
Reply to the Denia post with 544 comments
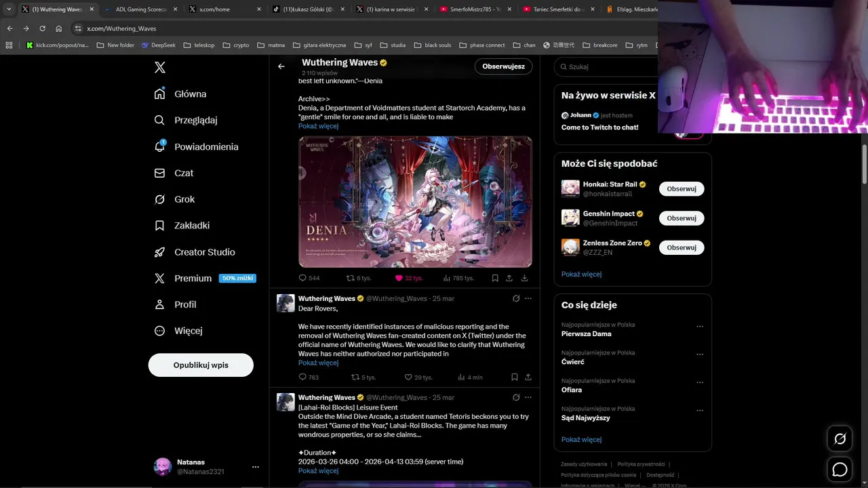(x=309, y=278)
